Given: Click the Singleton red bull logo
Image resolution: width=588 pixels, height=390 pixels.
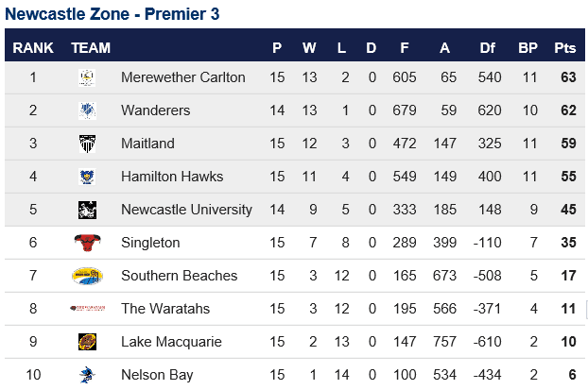Looking at the screenshot, I should pos(87,243).
